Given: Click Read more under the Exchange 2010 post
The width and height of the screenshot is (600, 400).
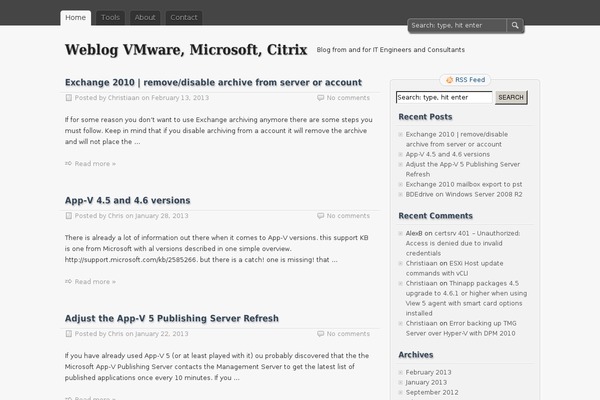Looking at the screenshot, I should (95, 163).
